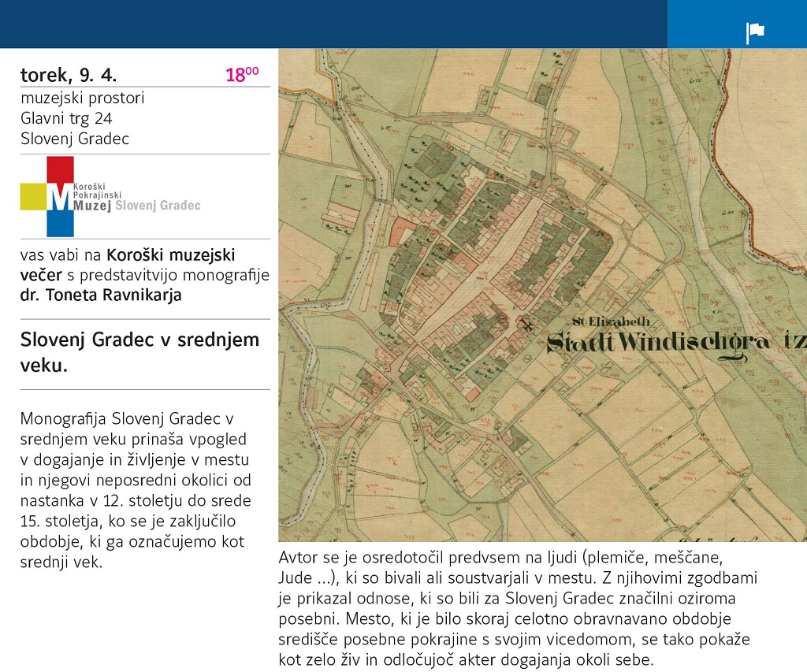807x672 pixels.
Task: Click the caption paragraph starting 'Avtor se je osredotočil'
Action: tap(518, 608)
